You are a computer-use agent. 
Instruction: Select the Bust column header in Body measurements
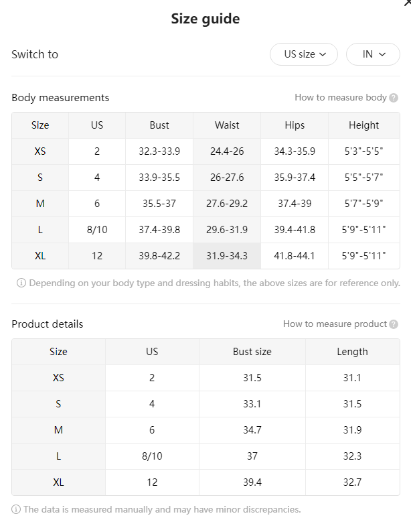coord(159,125)
